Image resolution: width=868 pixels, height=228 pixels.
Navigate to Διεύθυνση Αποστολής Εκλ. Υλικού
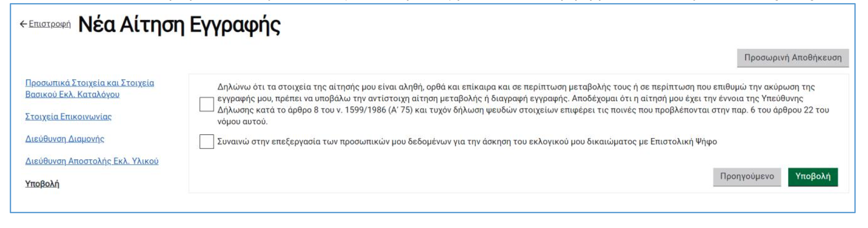pyautogui.click(x=92, y=161)
